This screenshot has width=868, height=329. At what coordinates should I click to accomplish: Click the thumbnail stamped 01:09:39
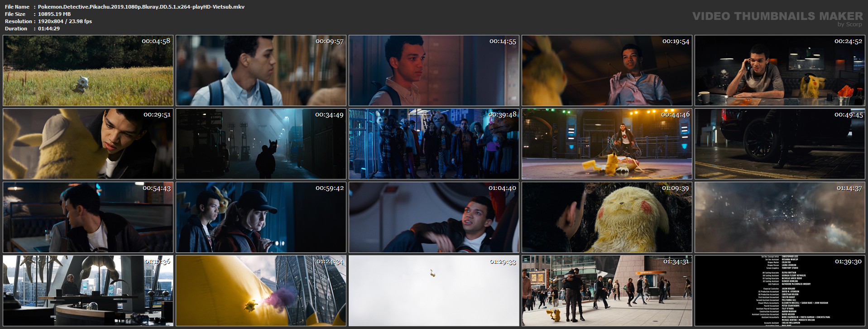pos(607,218)
